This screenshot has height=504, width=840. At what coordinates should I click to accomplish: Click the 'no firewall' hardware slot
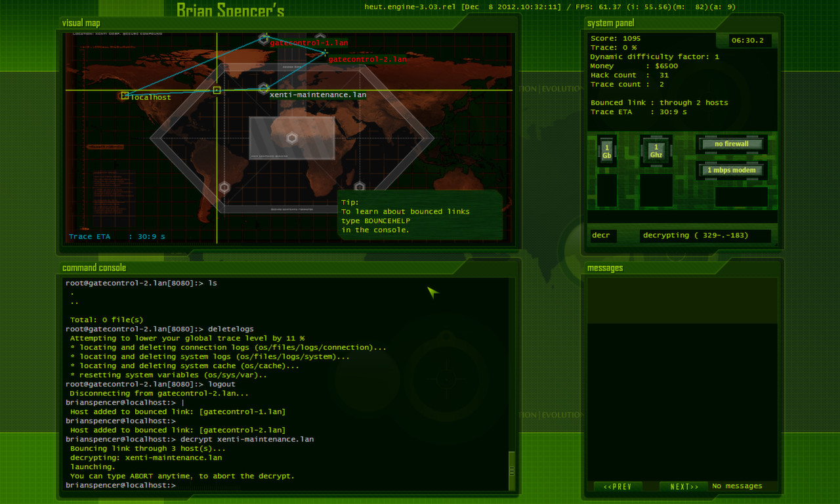click(732, 144)
